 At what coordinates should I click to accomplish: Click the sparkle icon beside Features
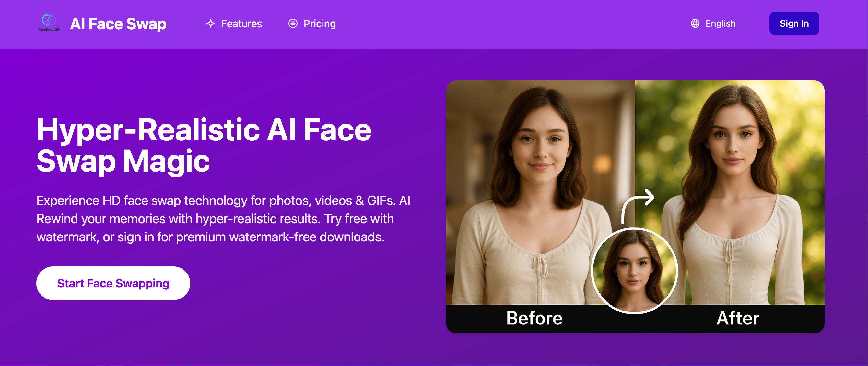[x=211, y=24]
